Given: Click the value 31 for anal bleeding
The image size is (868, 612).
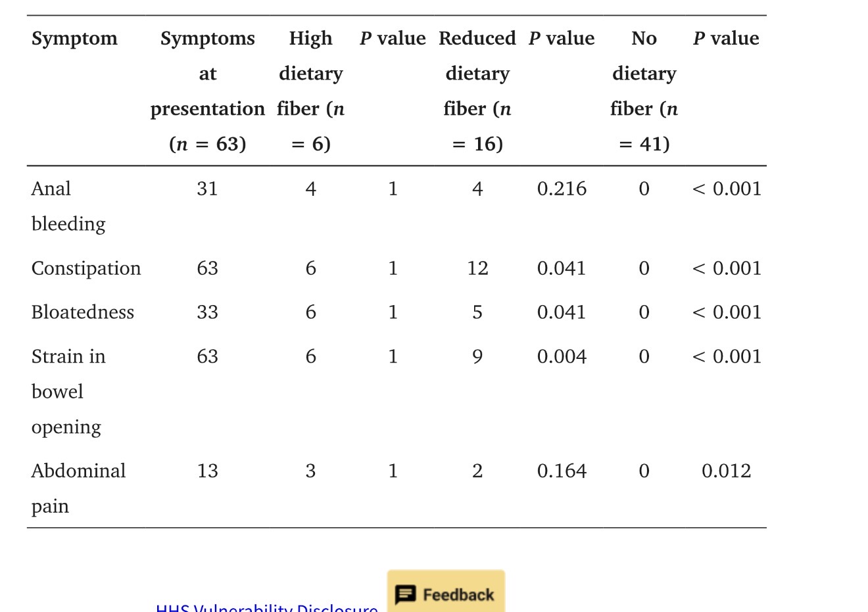Looking at the screenshot, I should pyautogui.click(x=207, y=189).
